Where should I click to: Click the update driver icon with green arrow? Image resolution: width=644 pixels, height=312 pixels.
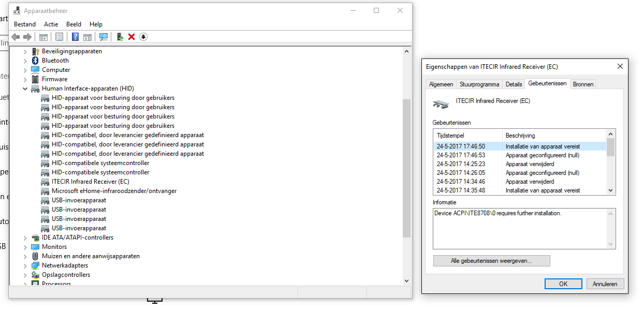point(120,37)
